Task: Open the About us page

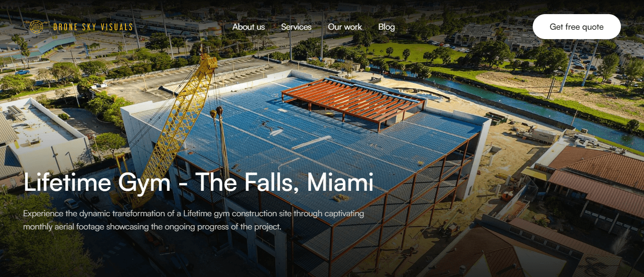Action: coord(248,27)
